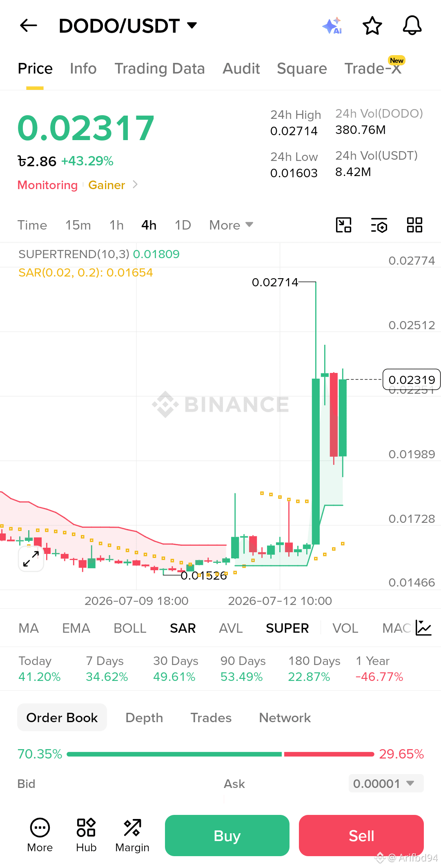This screenshot has width=441, height=868.
Task: Open Margin trading icon
Action: [132, 835]
